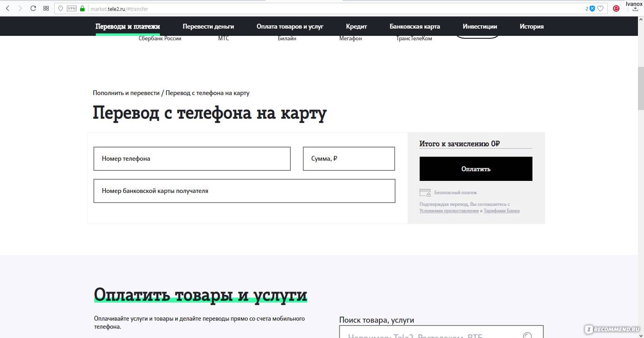Click the Перевод с телефона на карту breadcrumb
644x338 pixels.
tap(207, 93)
